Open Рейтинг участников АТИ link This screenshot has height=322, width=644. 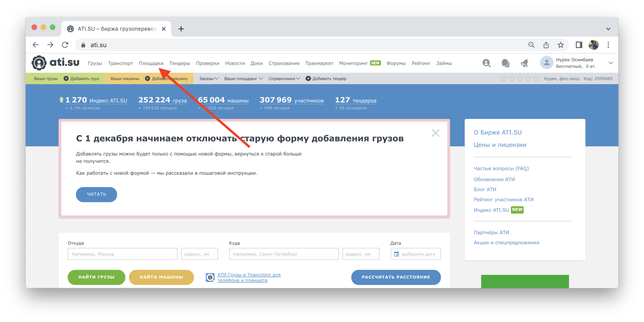(504, 200)
